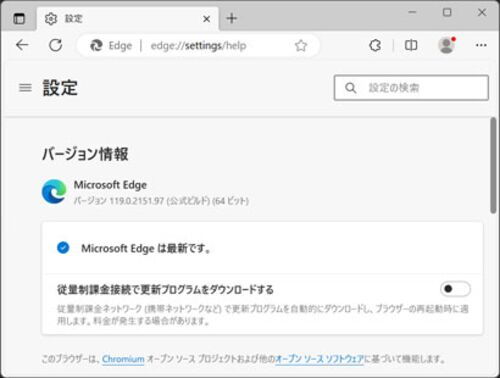This screenshot has height=378, width=500.
Task: Close the 設定 tab
Action: tap(207, 19)
